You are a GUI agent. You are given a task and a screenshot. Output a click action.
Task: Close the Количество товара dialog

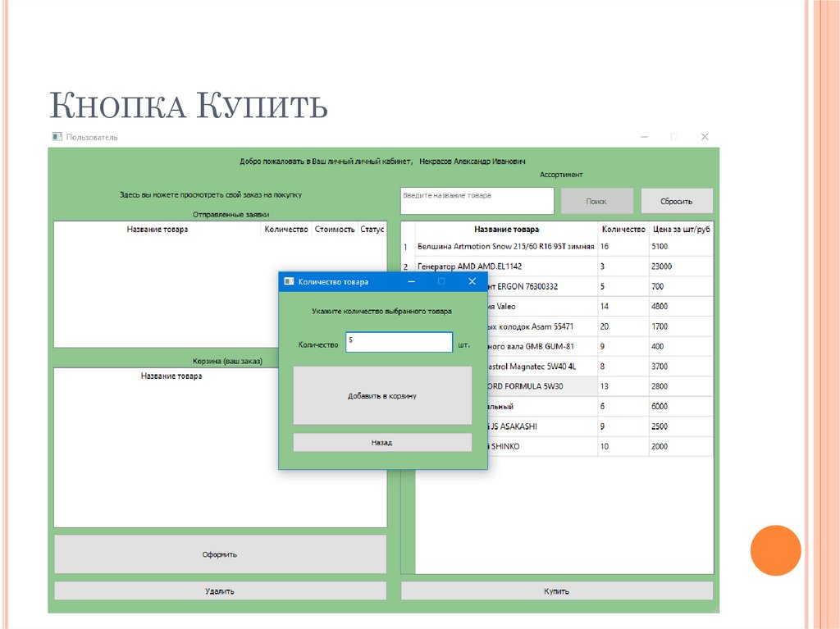(x=472, y=281)
